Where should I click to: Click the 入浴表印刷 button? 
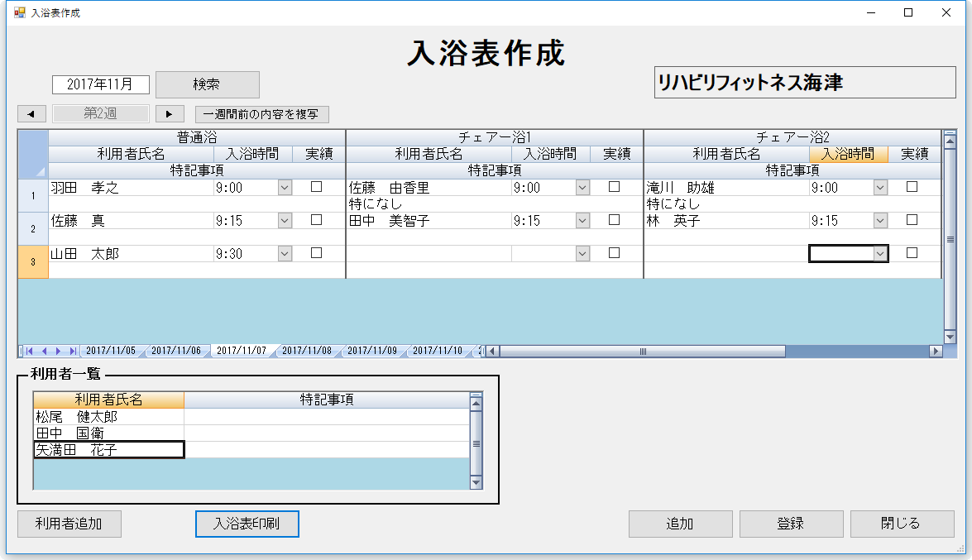247,524
